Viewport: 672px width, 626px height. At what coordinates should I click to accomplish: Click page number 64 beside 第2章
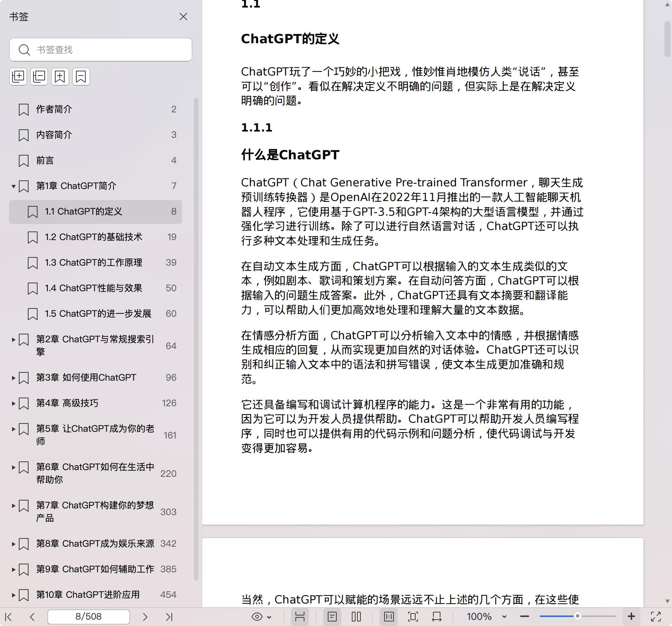click(171, 346)
